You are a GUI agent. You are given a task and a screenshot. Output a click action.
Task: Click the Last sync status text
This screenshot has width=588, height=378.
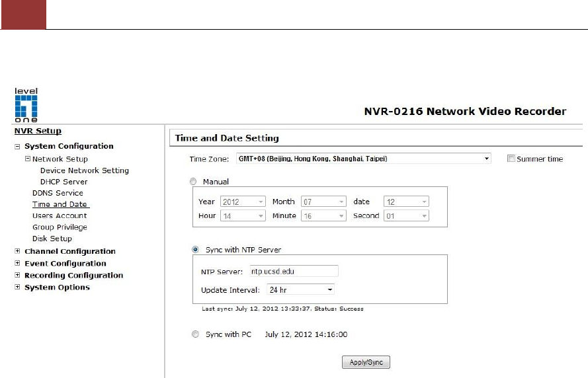point(282,309)
